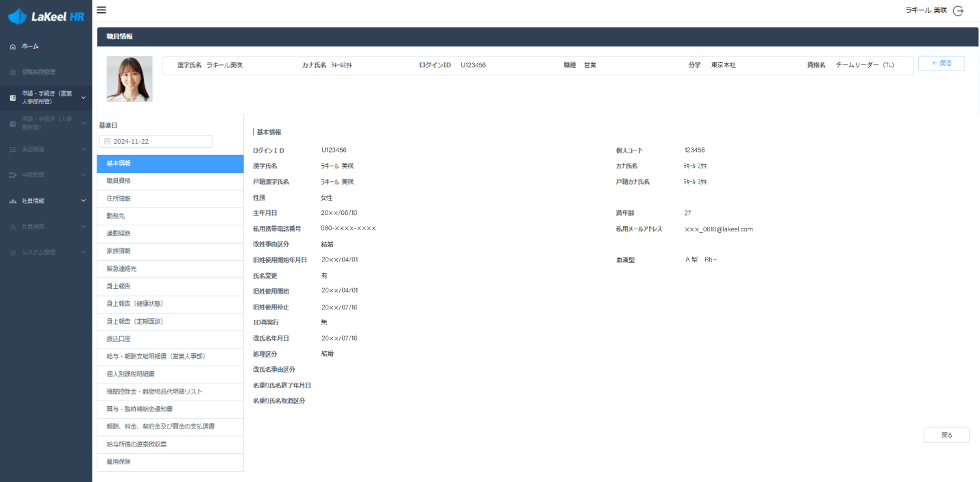
Task: Click the 社員検索 search icon
Action: (12, 226)
